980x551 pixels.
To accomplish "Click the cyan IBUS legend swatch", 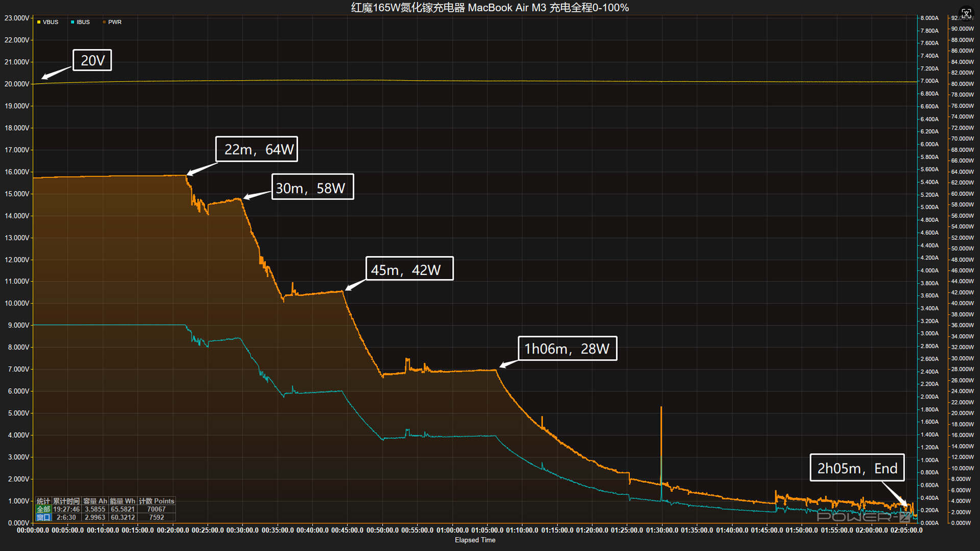I will (x=73, y=22).
